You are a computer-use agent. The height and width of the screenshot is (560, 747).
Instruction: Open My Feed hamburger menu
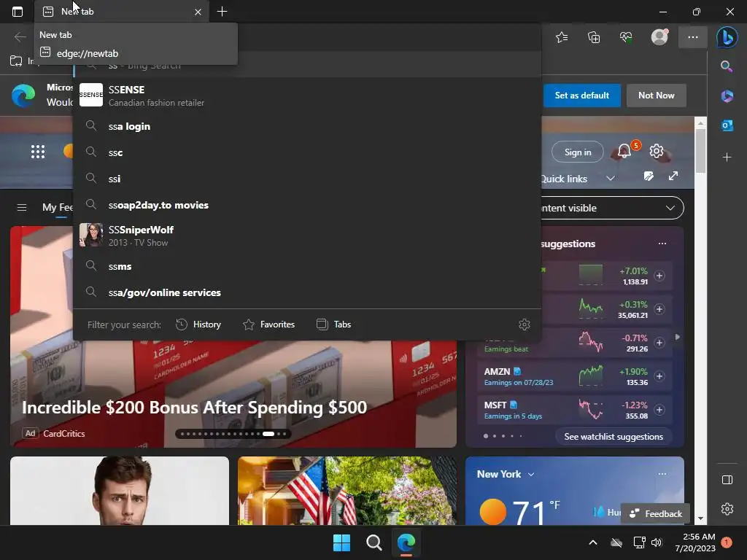(21, 208)
